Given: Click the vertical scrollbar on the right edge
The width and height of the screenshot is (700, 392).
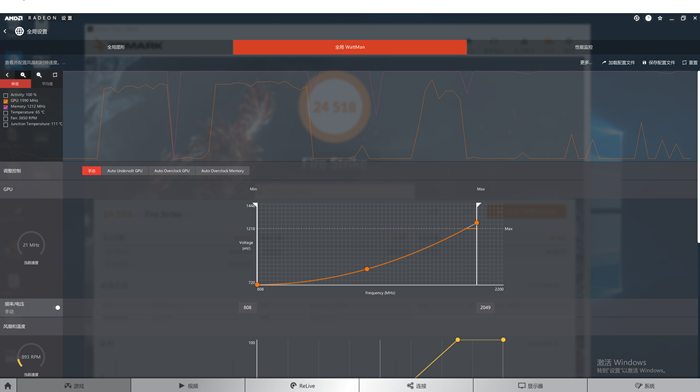Looking at the screenshot, I should coord(698,157).
